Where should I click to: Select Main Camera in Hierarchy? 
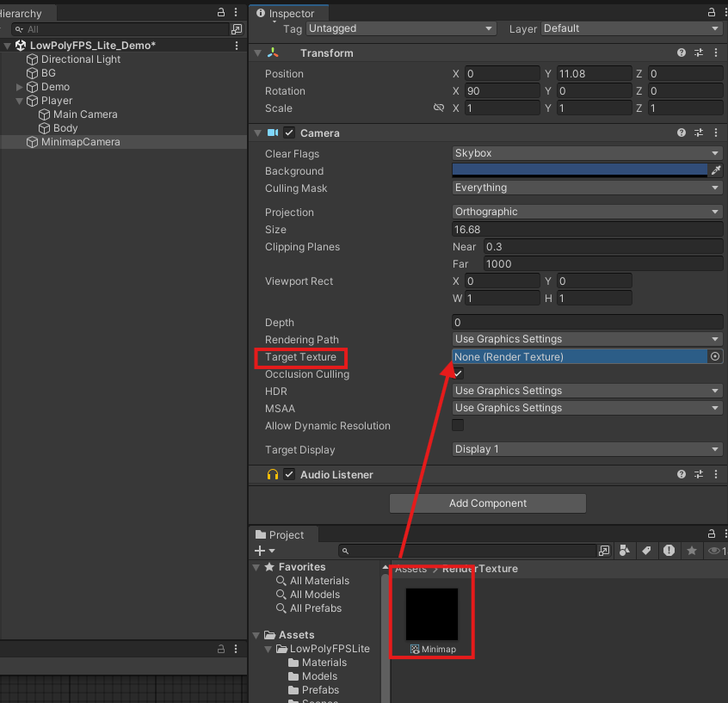(x=85, y=114)
